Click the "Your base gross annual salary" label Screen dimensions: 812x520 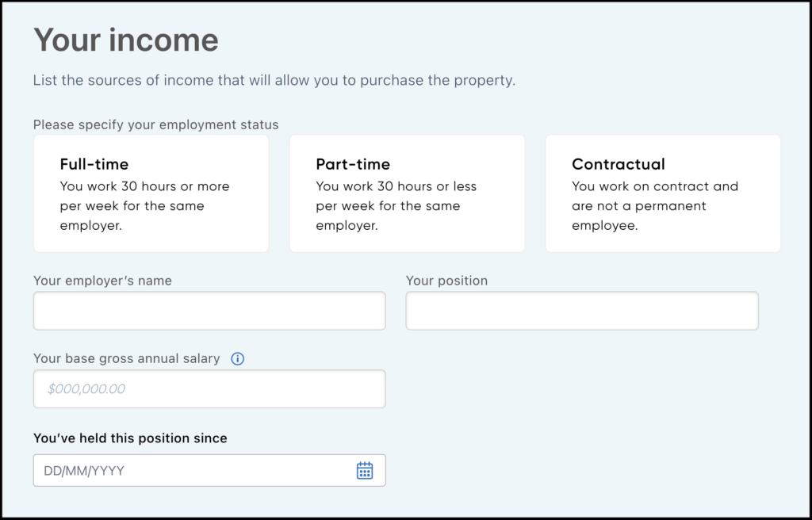tap(127, 359)
